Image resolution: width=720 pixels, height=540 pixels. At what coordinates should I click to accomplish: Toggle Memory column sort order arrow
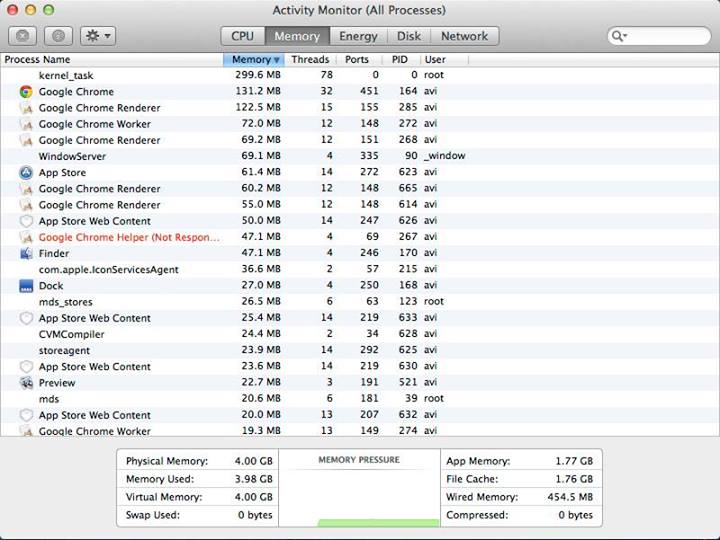pyautogui.click(x=276, y=60)
